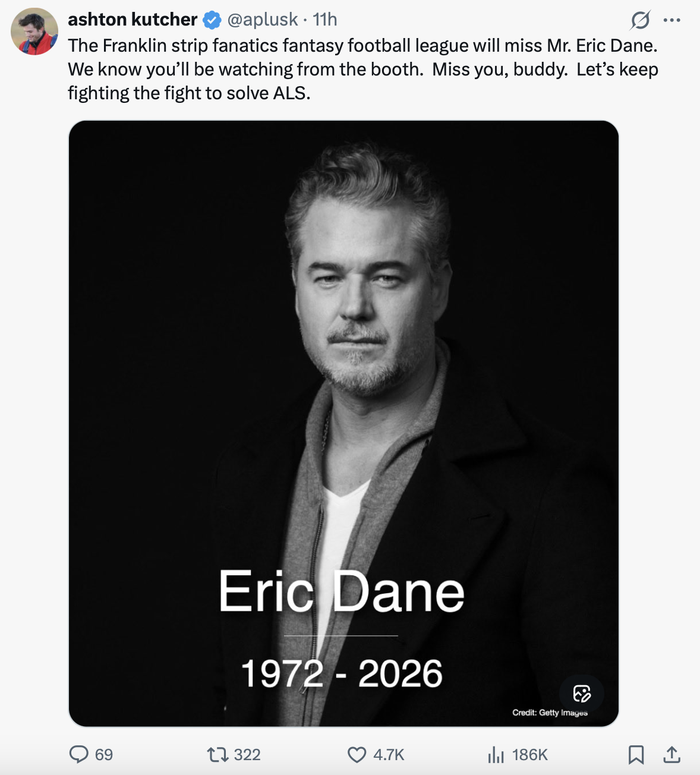Click the 4.7K likes count
This screenshot has width=700, height=775.
389,755
